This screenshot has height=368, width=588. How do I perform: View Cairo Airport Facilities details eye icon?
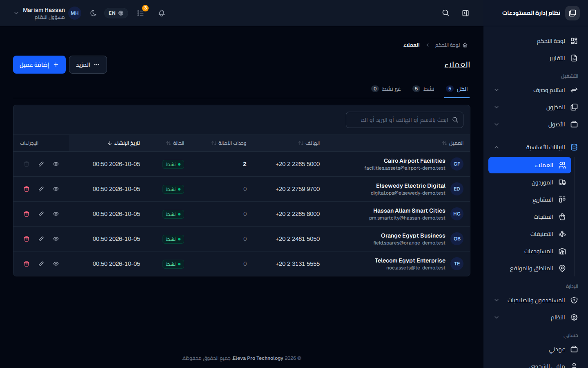[x=56, y=164]
